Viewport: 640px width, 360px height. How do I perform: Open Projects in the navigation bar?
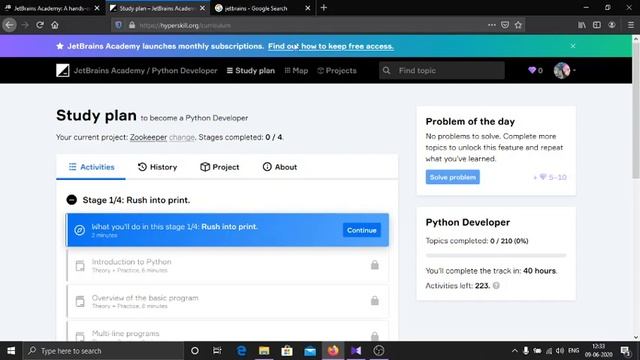coord(337,71)
